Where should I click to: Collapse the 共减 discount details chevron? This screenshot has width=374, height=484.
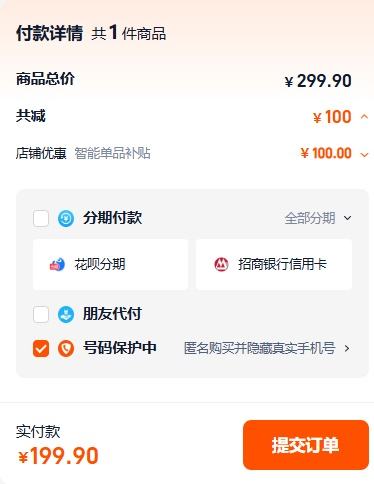click(364, 117)
